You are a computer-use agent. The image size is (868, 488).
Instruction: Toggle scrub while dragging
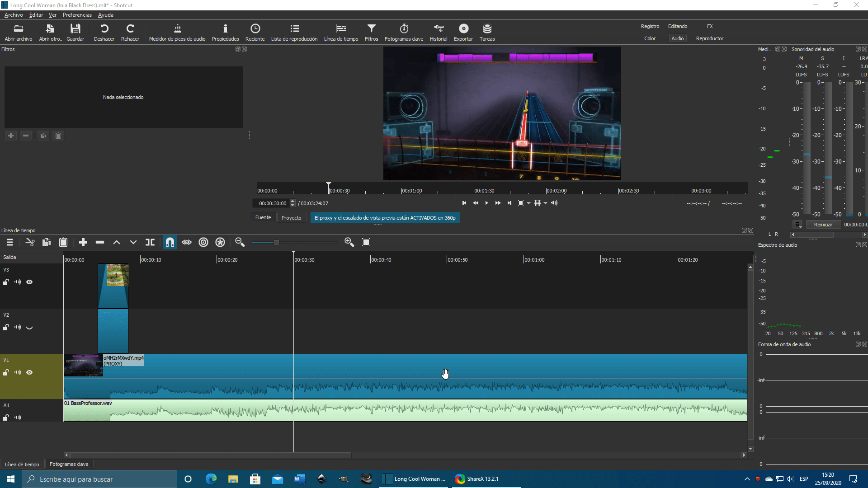187,242
